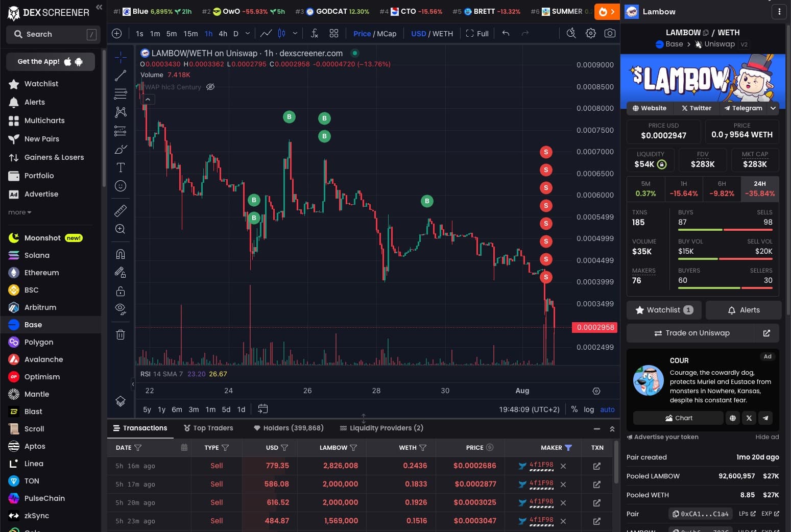
Task: Toggle magnet mode on the chart
Action: pos(121,254)
